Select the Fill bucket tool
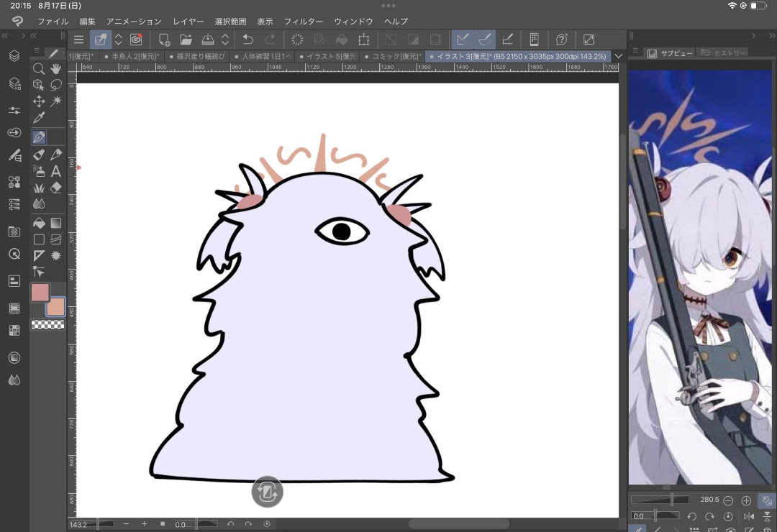 39,224
